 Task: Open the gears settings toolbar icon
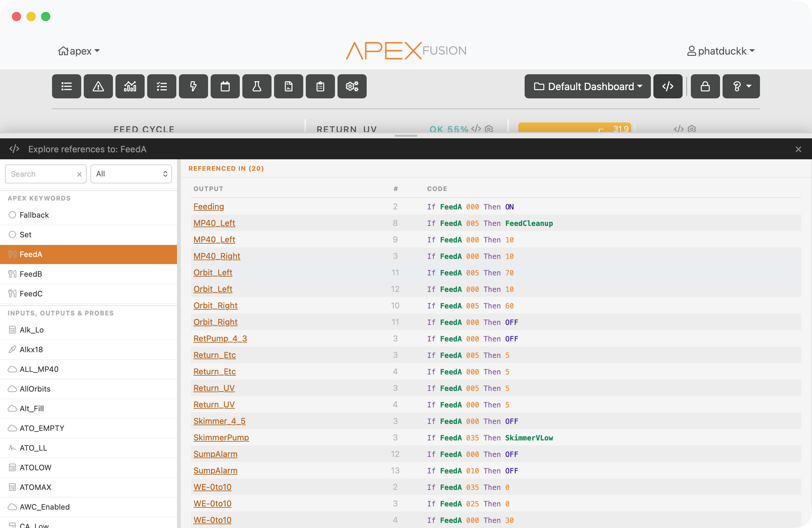click(x=352, y=86)
